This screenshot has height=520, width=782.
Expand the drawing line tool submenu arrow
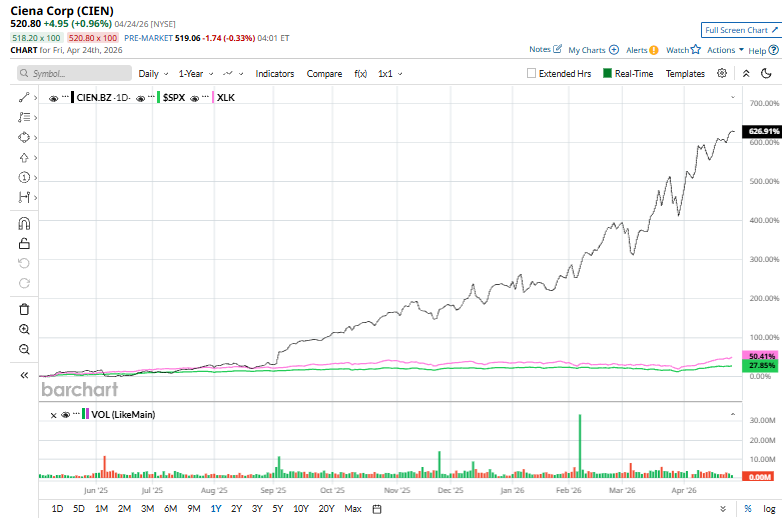(x=35, y=98)
